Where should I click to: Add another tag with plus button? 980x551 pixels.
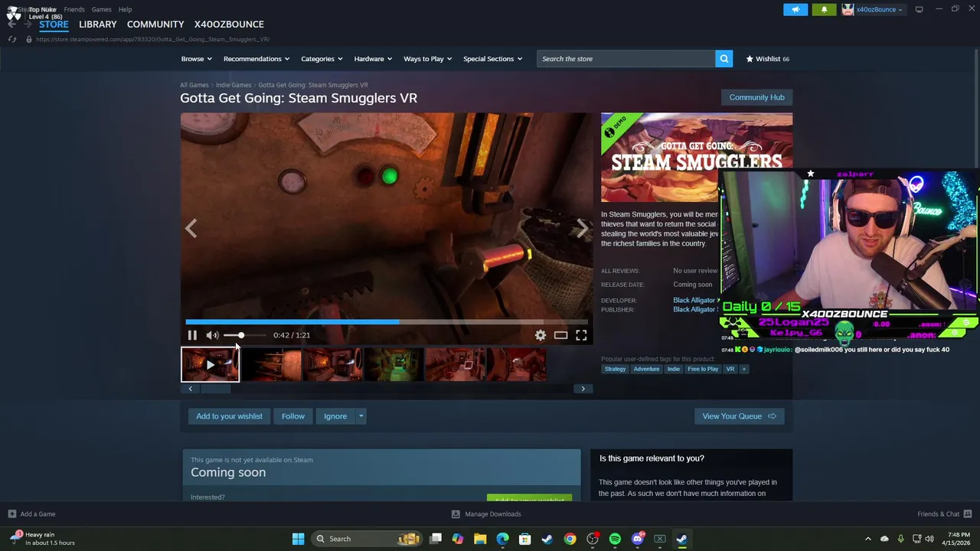coord(743,369)
